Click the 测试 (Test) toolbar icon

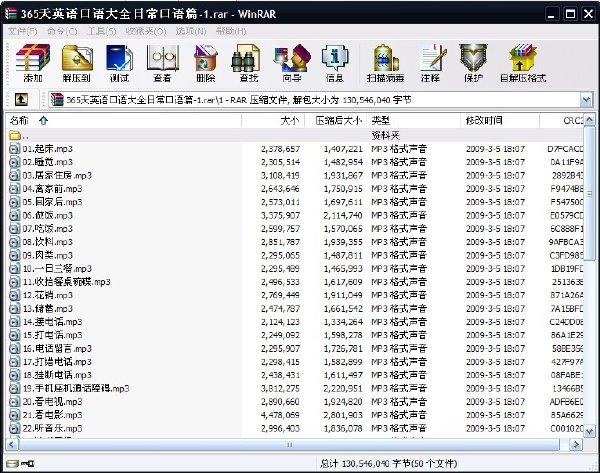(x=119, y=58)
